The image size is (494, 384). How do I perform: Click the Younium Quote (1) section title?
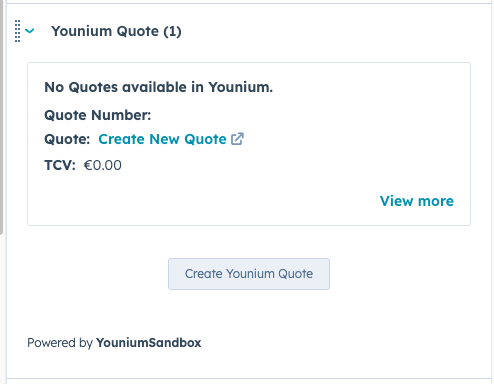coord(116,31)
